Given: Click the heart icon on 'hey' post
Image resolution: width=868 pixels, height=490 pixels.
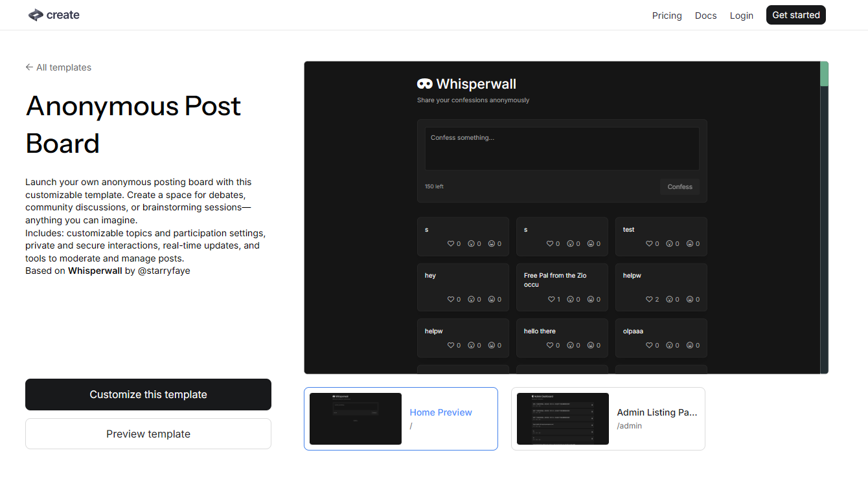Looking at the screenshot, I should click(x=451, y=300).
